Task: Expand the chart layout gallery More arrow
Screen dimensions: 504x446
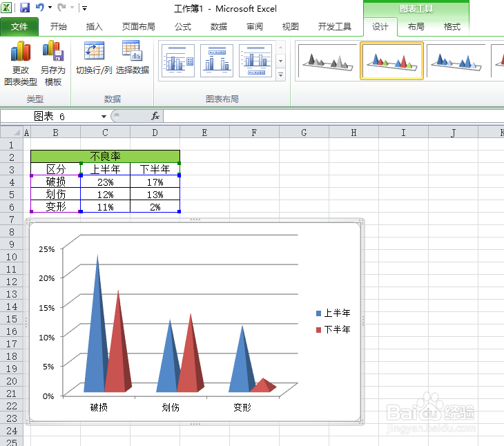Action: (280, 75)
